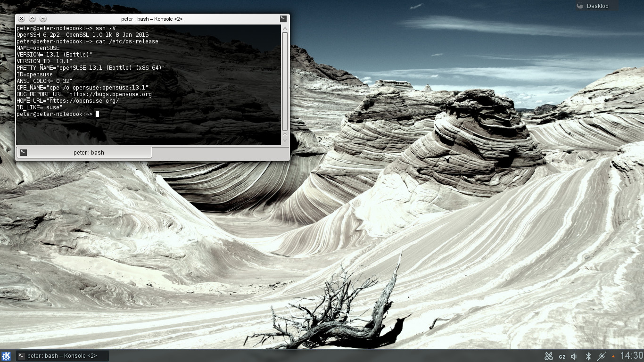
Task: Open the Klipper clipboard scissors icon
Action: tap(549, 356)
